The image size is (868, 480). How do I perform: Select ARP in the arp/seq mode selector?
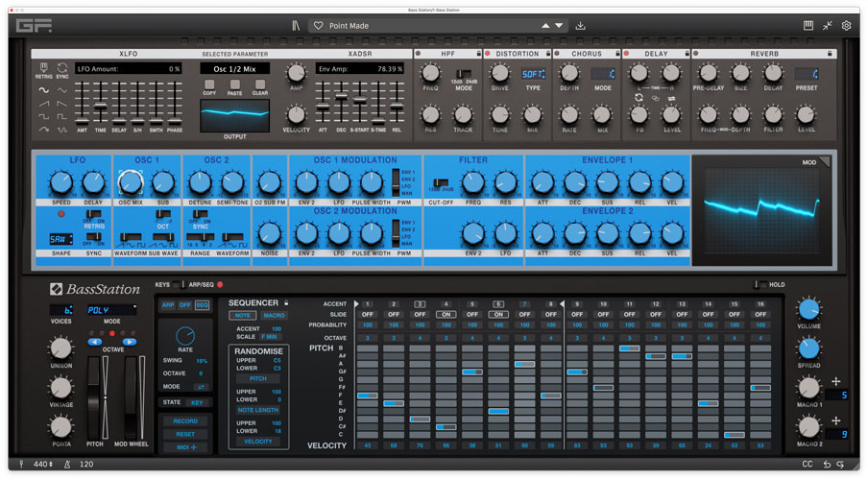[168, 304]
